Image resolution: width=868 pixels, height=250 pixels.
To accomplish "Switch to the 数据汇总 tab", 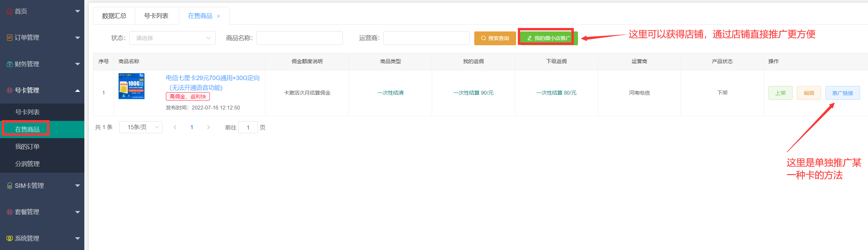I will [x=114, y=16].
